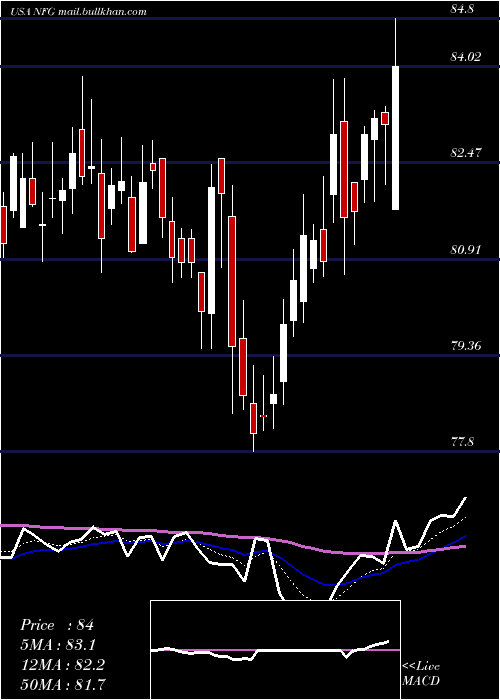Click the '5MA : 83.1' value
Image resolution: width=500 pixels, height=700 pixels.
click(x=58, y=645)
